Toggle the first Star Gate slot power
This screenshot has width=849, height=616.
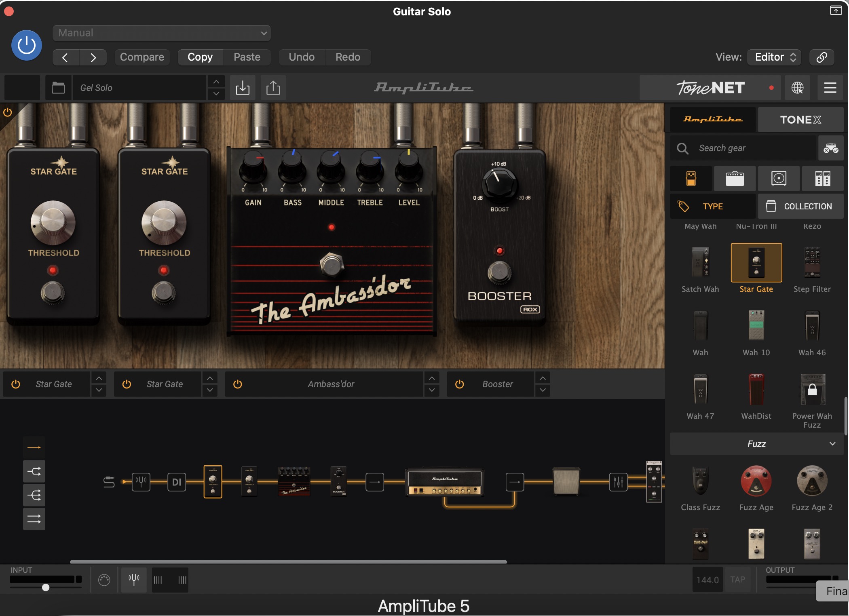(x=16, y=384)
